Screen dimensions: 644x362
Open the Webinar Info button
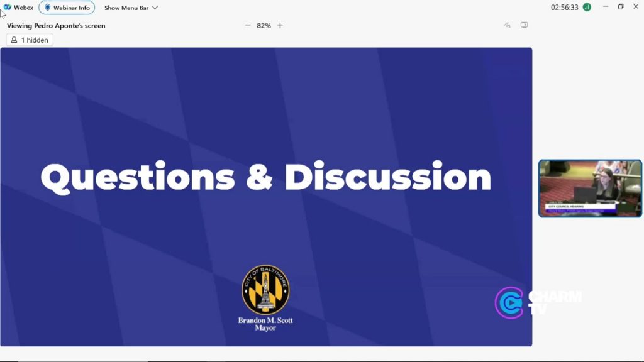(67, 8)
